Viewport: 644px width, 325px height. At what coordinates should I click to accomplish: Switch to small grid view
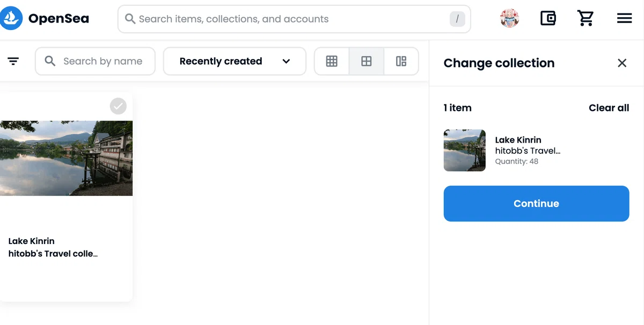click(332, 61)
